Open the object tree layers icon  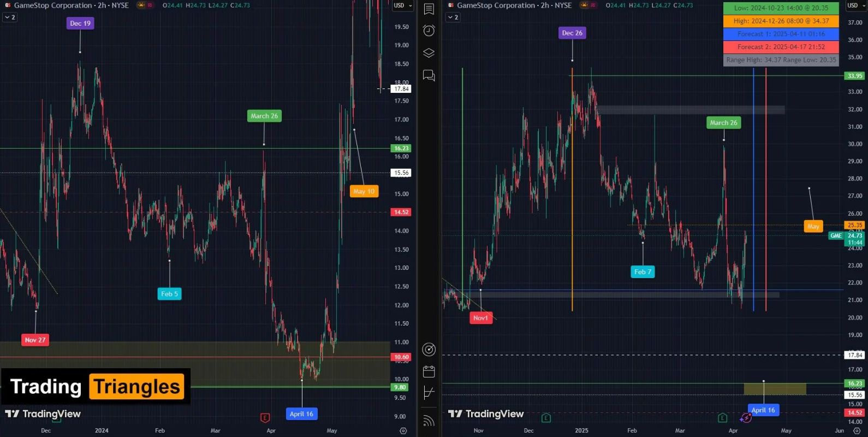[x=429, y=53]
